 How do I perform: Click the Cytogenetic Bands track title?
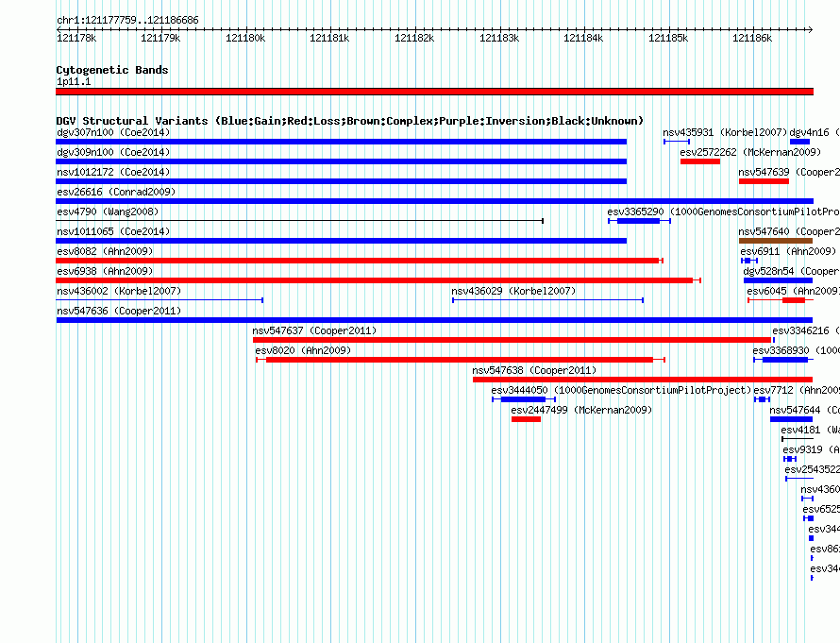(x=112, y=70)
